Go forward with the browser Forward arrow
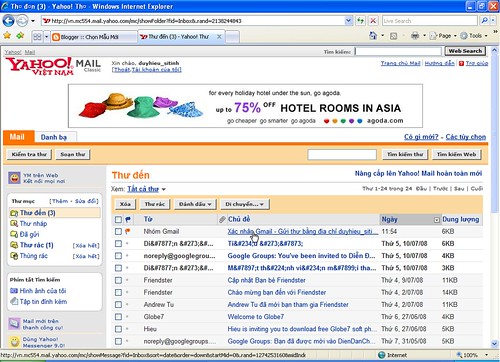Viewport: 500px width, 362px height. tap(22, 21)
